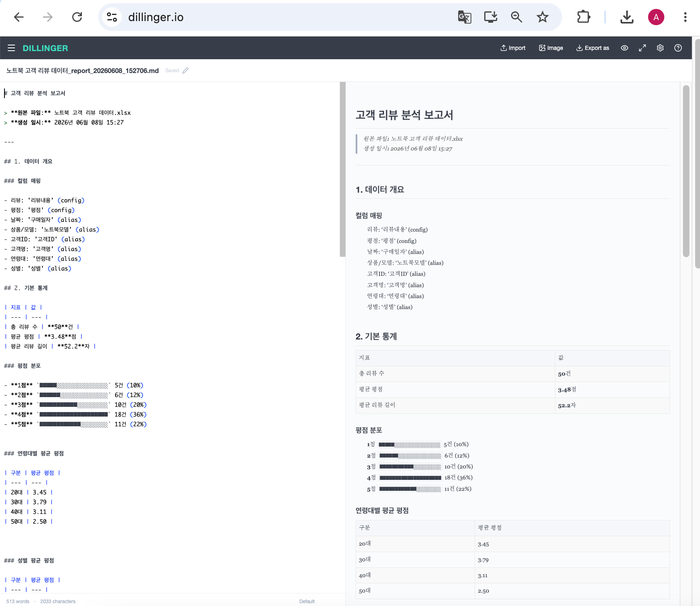Open the Export as menu
This screenshot has width=700, height=606.
coord(593,48)
